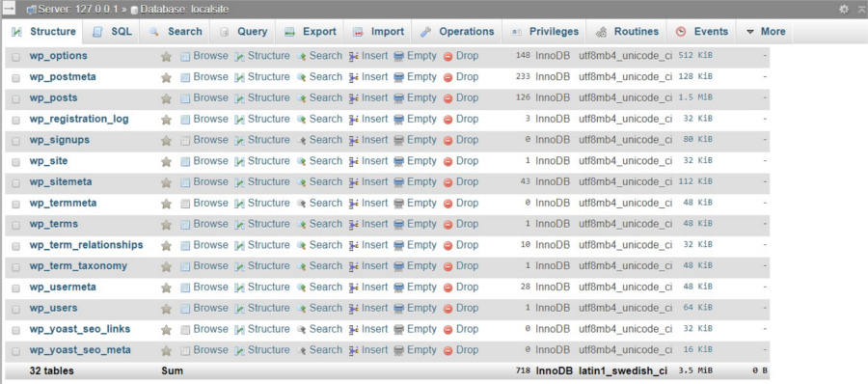Click the Search icon for wp_yoast_seo_links

tap(301, 330)
